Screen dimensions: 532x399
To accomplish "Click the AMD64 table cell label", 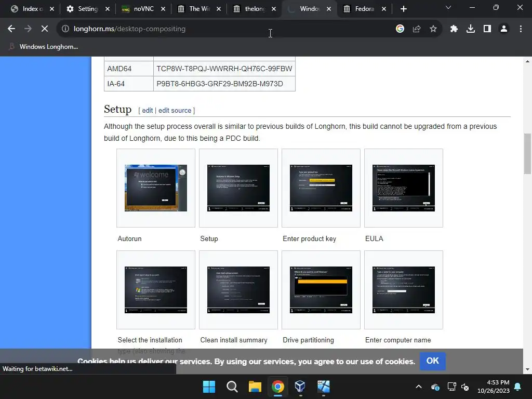I will (129, 69).
